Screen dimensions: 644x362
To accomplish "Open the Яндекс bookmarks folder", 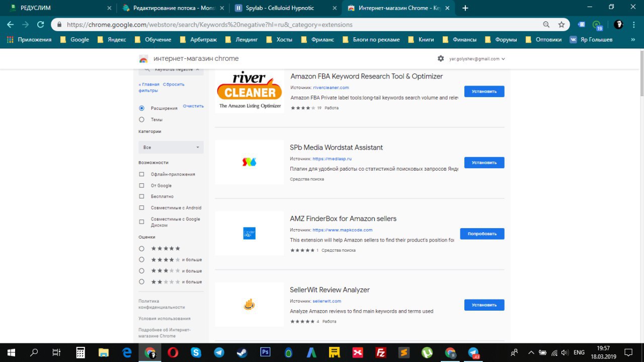I will click(112, 39).
